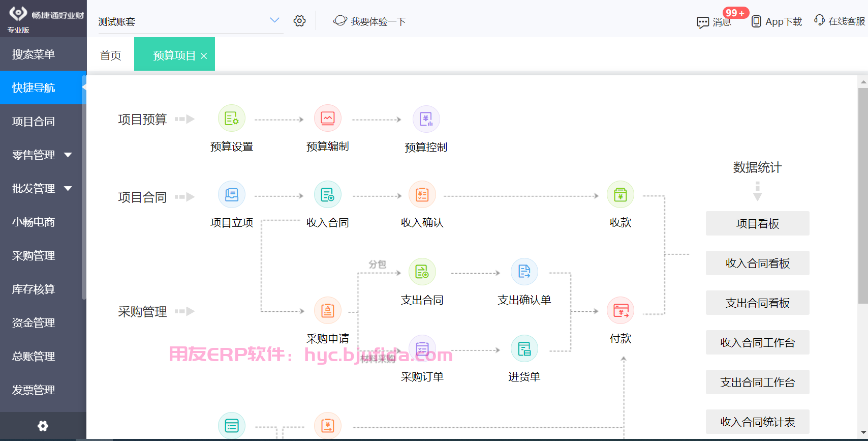Switch to the 首页 tab
The height and width of the screenshot is (441, 868).
(x=110, y=55)
